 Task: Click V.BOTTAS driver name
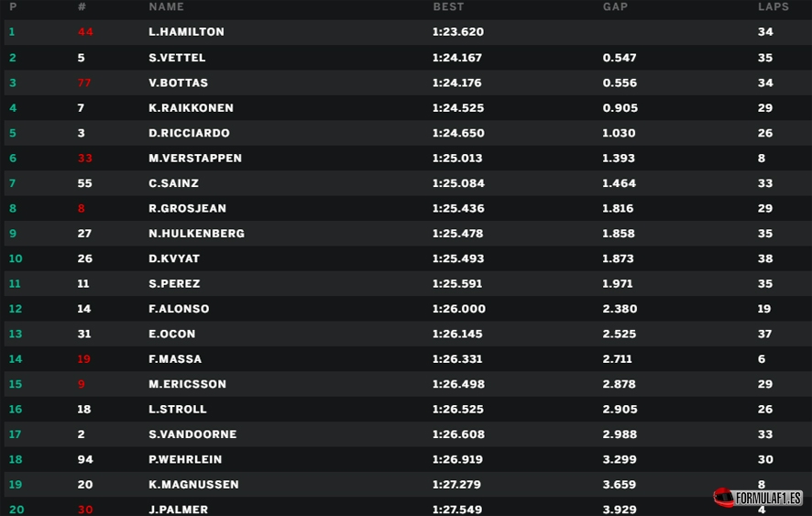click(178, 82)
